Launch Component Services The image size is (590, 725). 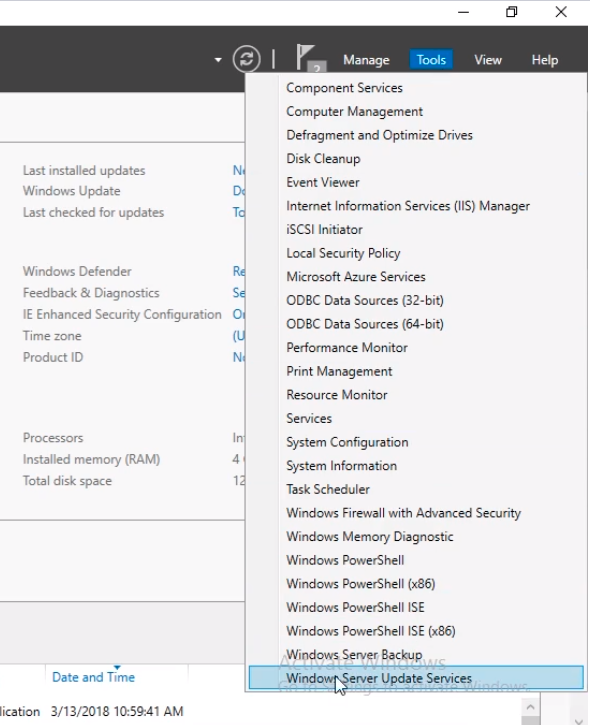click(x=344, y=88)
